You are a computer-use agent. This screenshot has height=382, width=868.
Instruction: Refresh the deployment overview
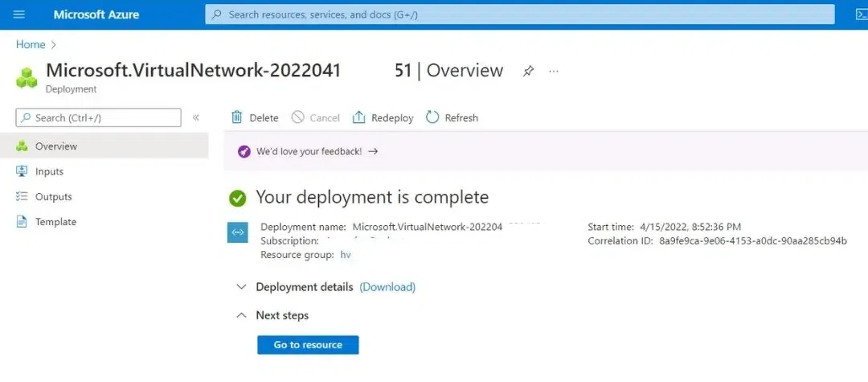pyautogui.click(x=452, y=117)
